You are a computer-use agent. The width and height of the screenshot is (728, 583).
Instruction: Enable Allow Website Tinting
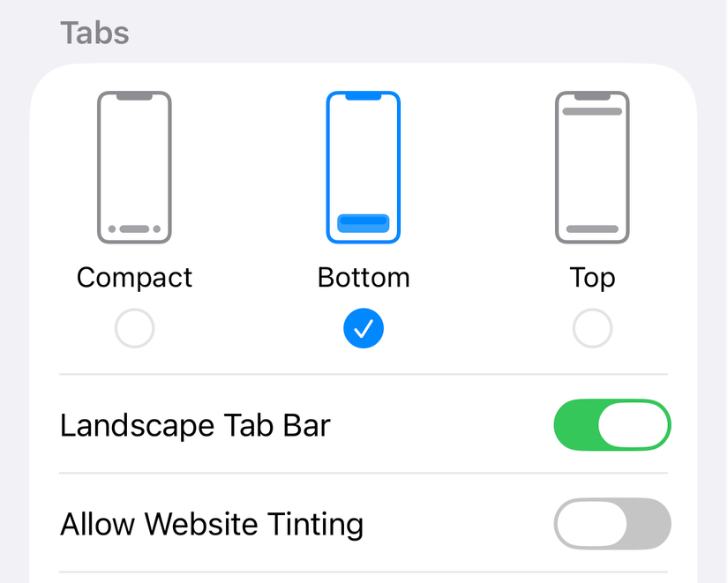pyautogui.click(x=612, y=524)
